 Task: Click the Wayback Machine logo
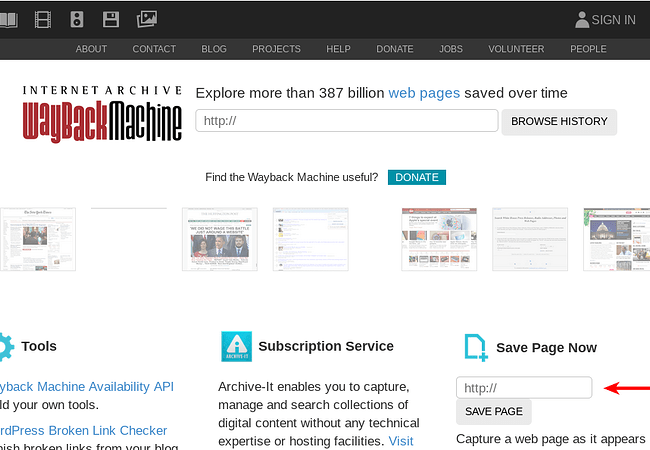click(x=102, y=114)
